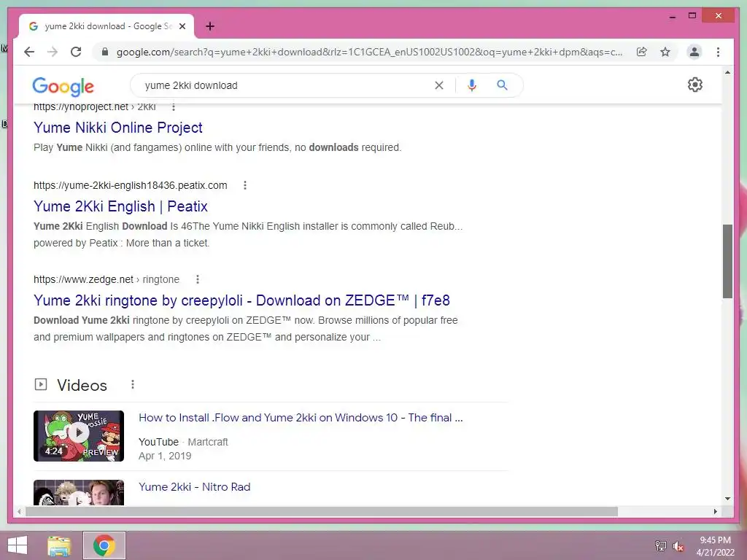Click scrollbar up arrow
Image resolution: width=747 pixels, height=560 pixels.
coord(727,72)
